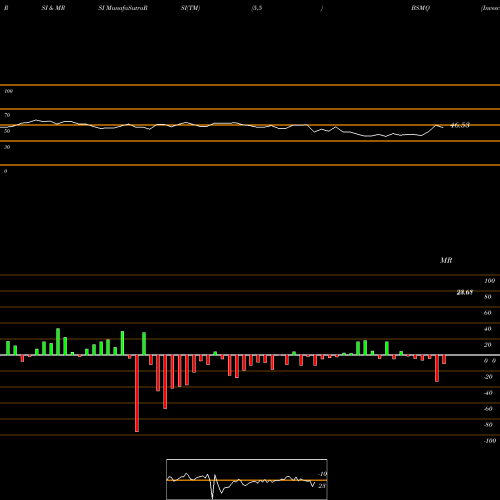This screenshot has width=500, height=500.
Task: Click the '(5,5' parameter text in header
Action: point(257,8)
